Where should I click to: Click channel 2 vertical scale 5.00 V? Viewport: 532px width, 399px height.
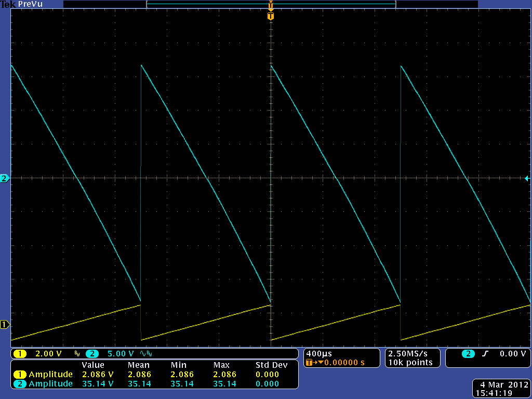tap(121, 354)
